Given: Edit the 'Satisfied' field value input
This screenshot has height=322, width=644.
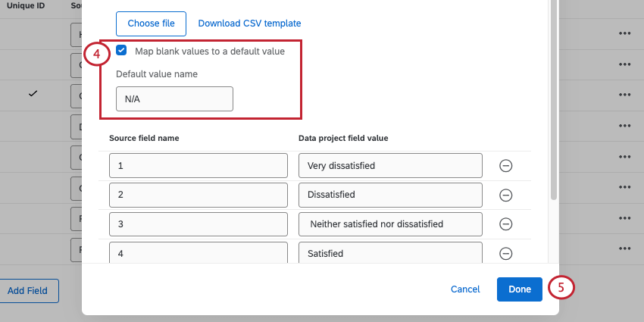Looking at the screenshot, I should coord(390,253).
